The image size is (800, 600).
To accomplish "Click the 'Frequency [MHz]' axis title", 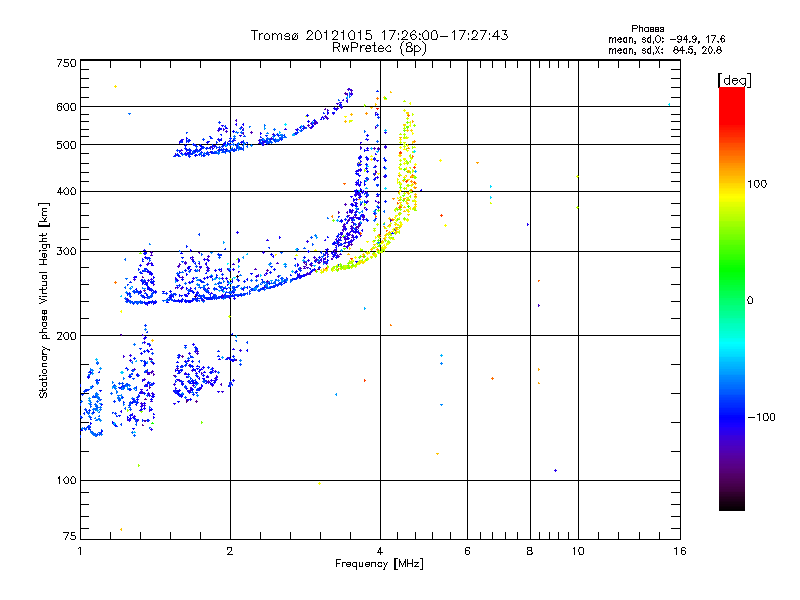I will coord(379,564).
